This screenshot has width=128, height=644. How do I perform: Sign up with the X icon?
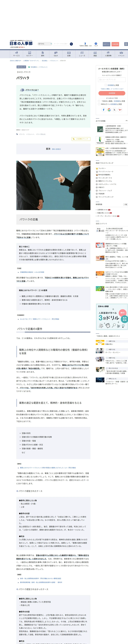click(114, 110)
